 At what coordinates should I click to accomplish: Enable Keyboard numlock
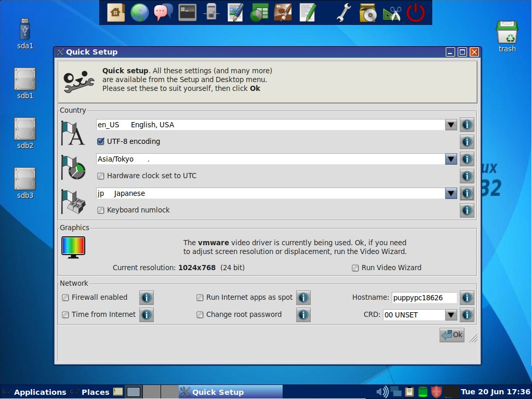(100, 210)
